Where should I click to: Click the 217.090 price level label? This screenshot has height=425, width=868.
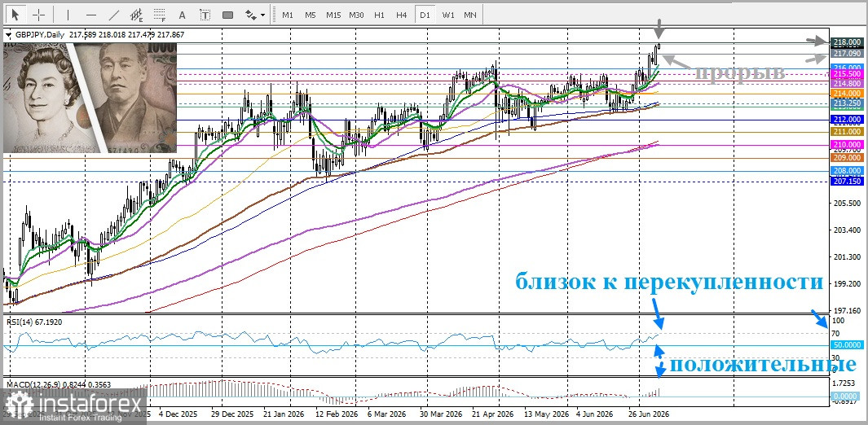846,54
